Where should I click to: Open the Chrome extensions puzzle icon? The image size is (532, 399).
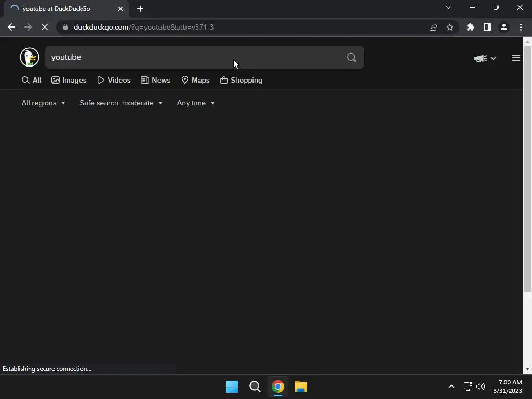[471, 27]
